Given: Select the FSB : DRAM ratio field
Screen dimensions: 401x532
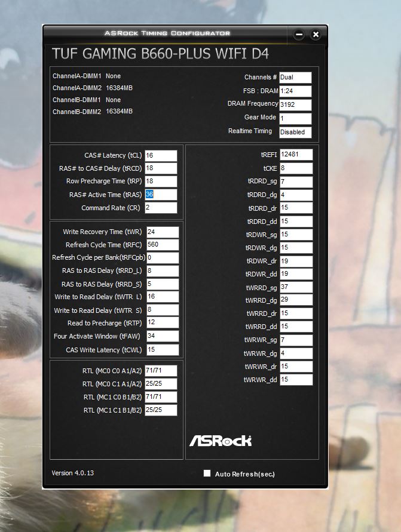Looking at the screenshot, I should tap(295, 91).
